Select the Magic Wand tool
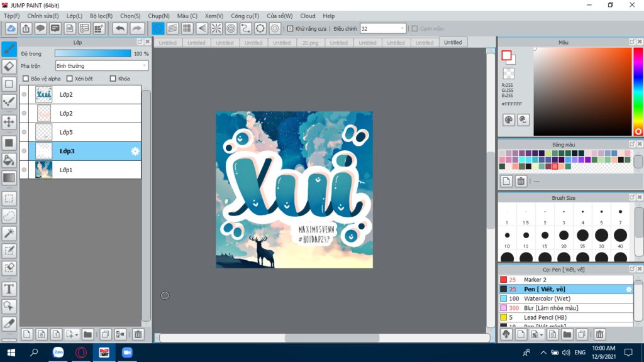This screenshot has height=362, width=644. pyautogui.click(x=9, y=233)
